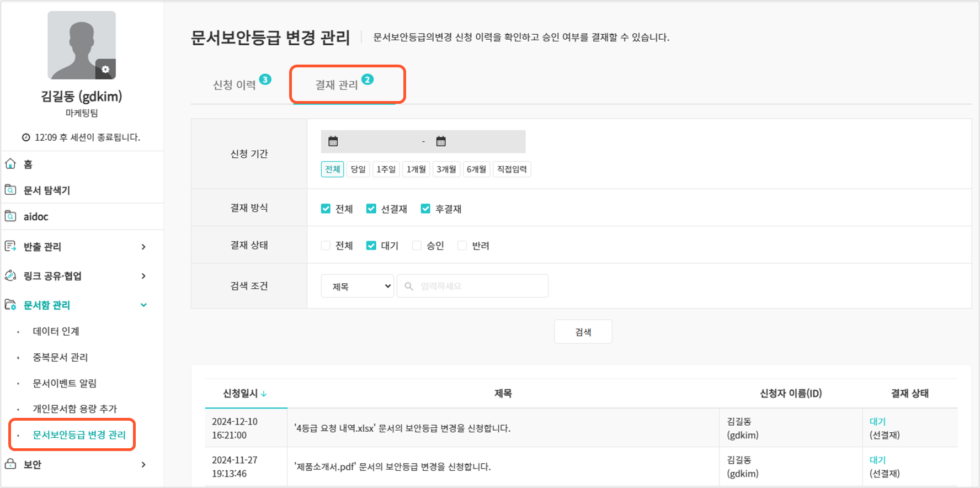This screenshot has height=488, width=980.
Task: Click the Home icon in sidebar
Action: point(10,164)
